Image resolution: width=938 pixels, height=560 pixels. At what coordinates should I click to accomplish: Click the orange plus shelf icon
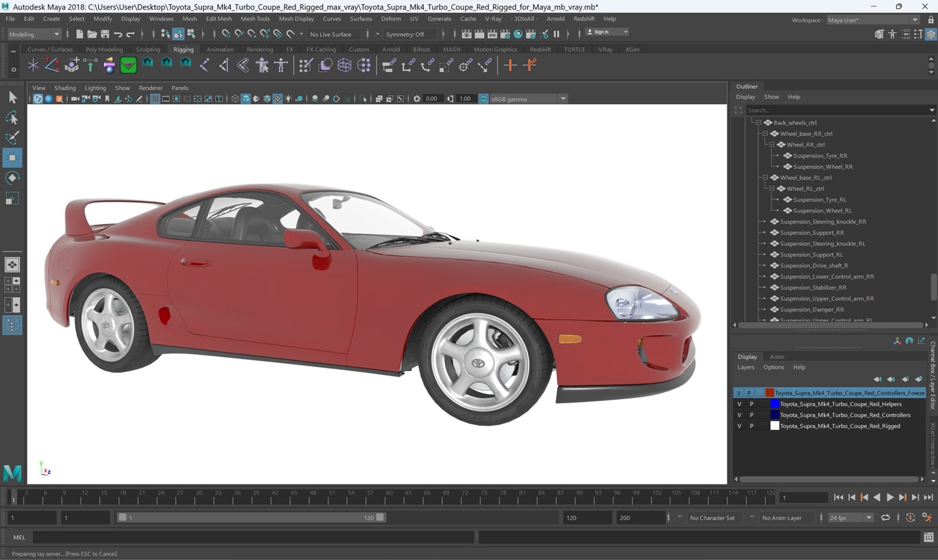pyautogui.click(x=510, y=65)
